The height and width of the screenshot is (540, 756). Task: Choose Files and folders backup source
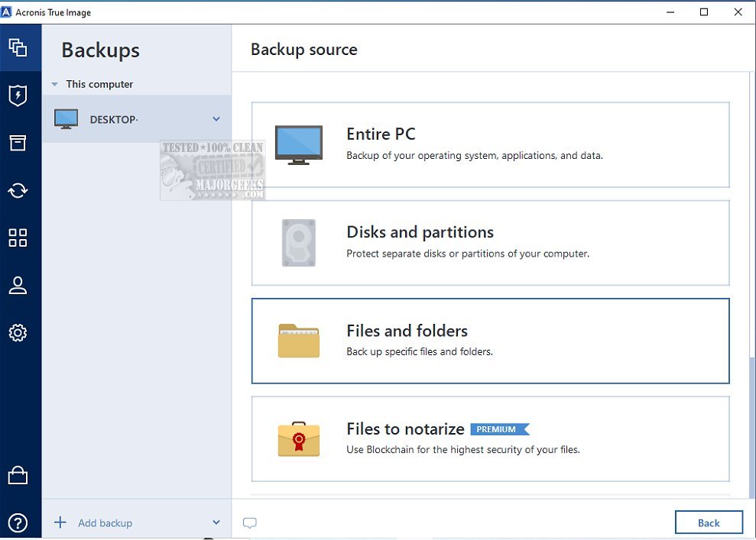[490, 341]
